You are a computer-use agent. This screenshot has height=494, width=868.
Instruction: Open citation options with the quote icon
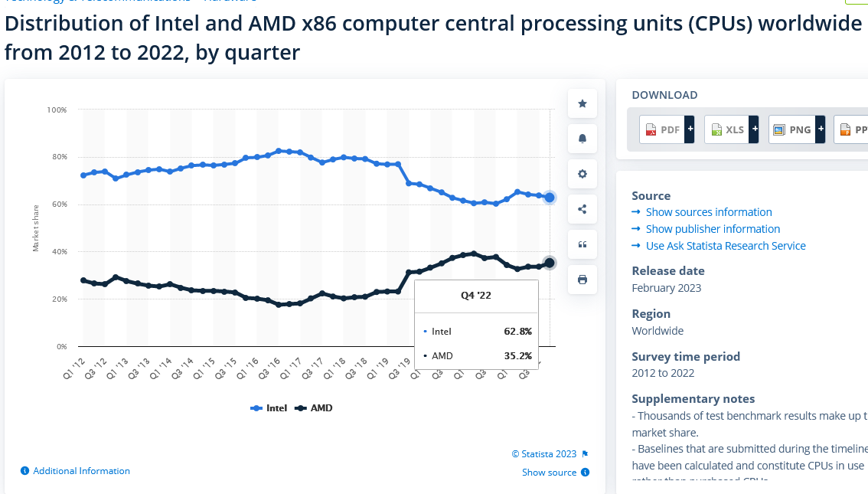click(582, 244)
